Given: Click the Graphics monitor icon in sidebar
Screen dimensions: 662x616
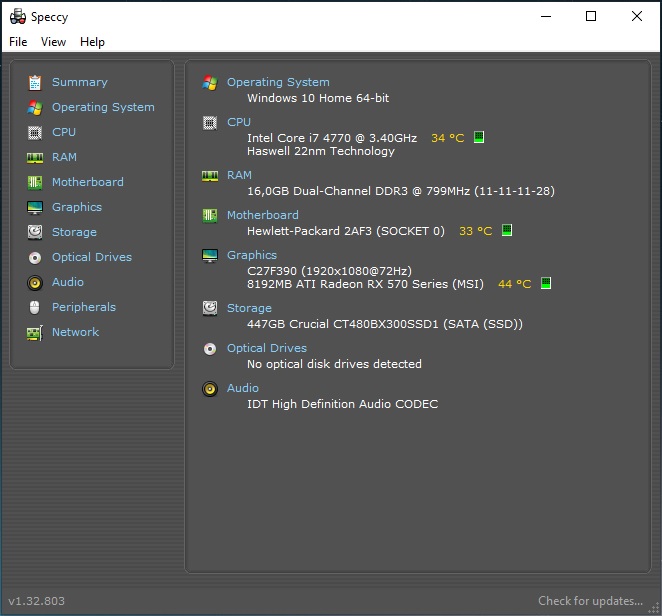Looking at the screenshot, I should (35, 207).
